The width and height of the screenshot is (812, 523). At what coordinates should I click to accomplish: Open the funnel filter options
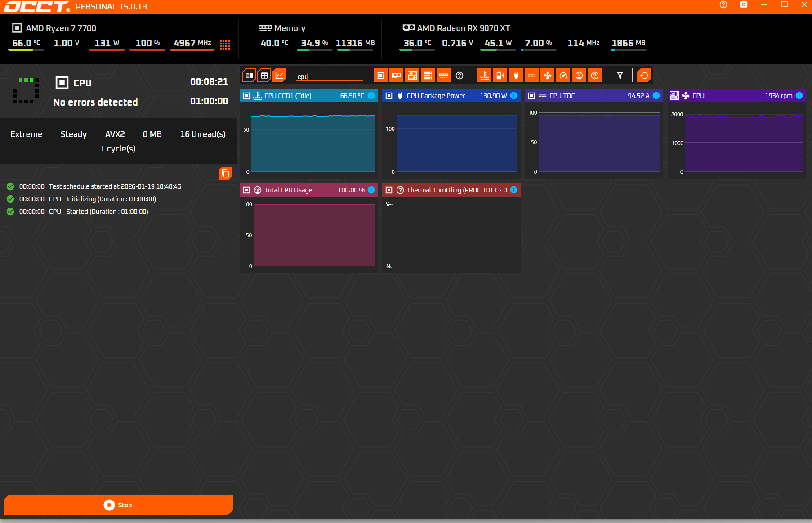620,75
